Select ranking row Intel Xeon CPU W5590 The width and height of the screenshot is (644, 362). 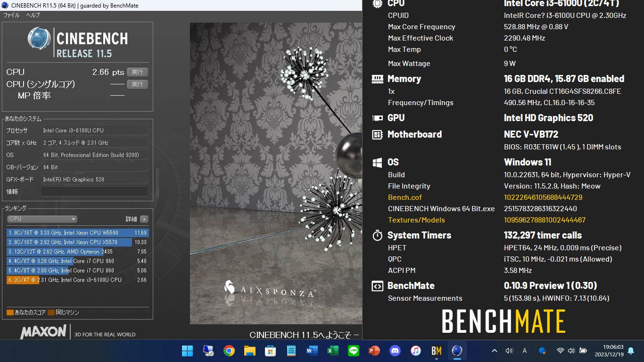[x=78, y=233]
